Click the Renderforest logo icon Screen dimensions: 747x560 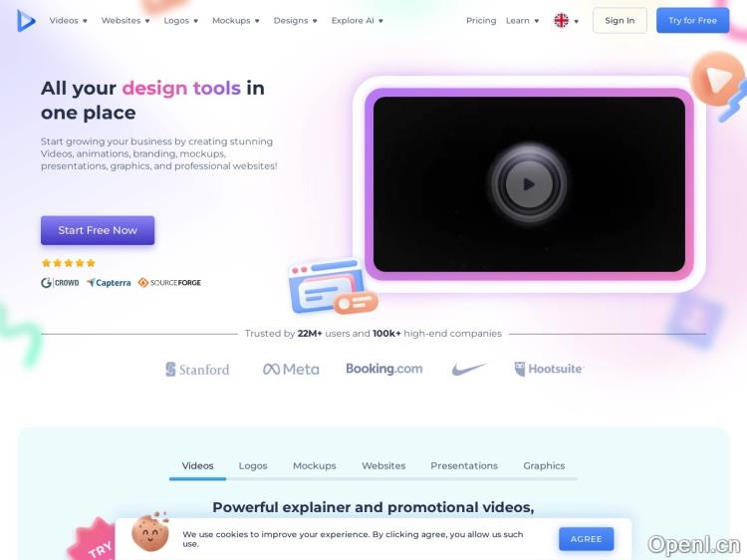click(26, 21)
